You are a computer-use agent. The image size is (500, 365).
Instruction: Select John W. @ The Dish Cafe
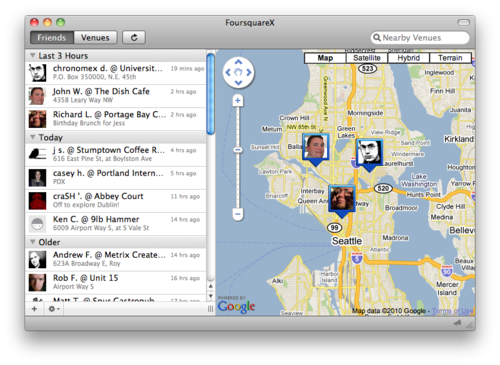[116, 96]
